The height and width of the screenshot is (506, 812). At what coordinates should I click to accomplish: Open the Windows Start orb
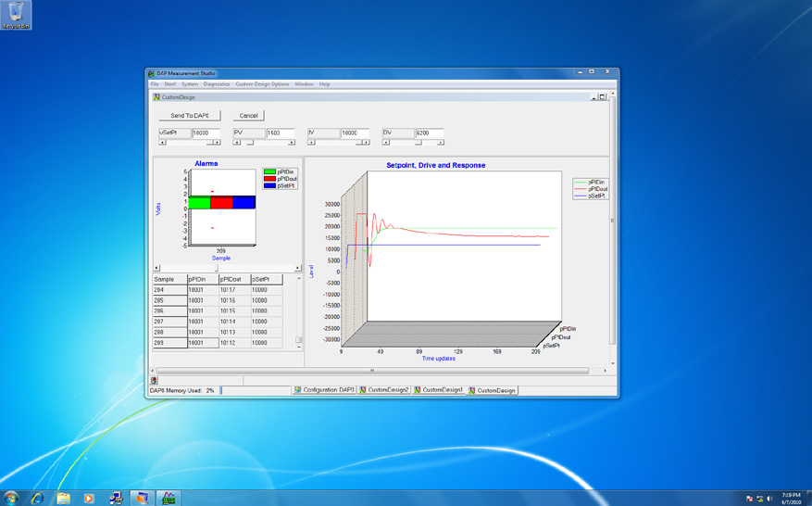click(x=10, y=499)
